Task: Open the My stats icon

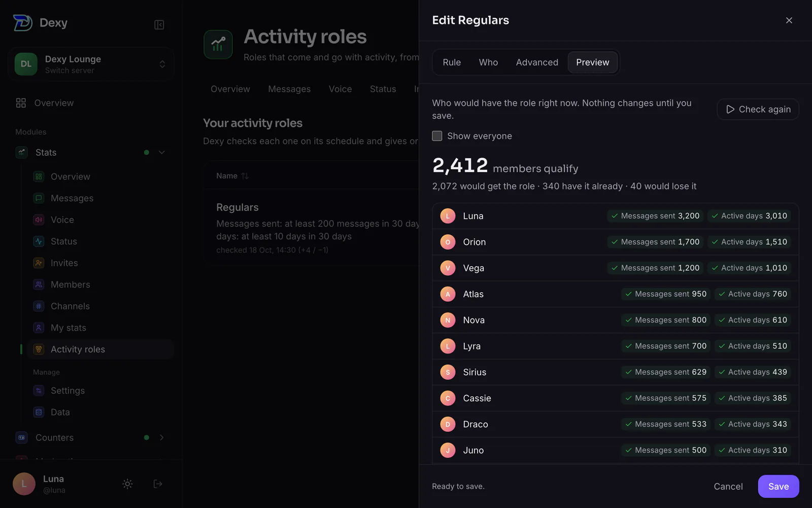Action: pyautogui.click(x=39, y=328)
